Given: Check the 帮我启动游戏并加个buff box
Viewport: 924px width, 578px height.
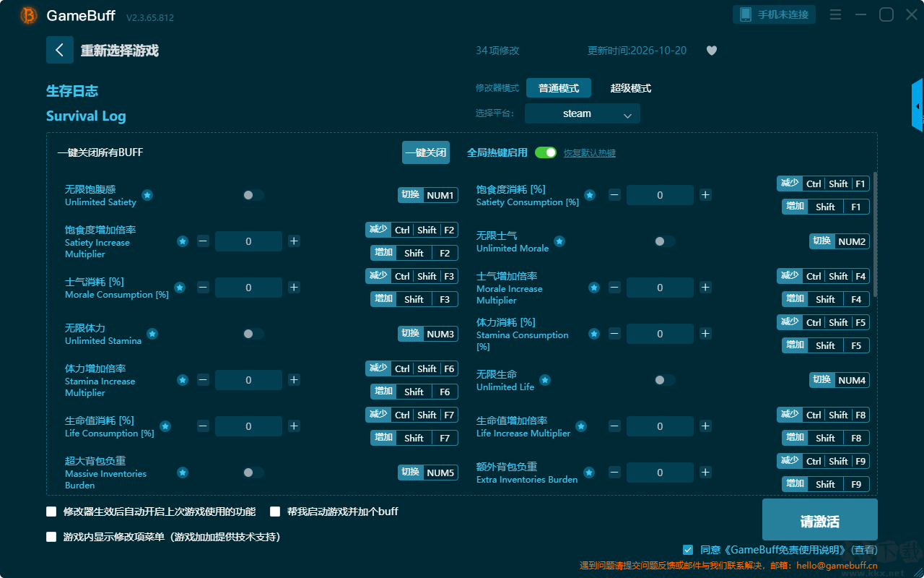Looking at the screenshot, I should 275,512.
